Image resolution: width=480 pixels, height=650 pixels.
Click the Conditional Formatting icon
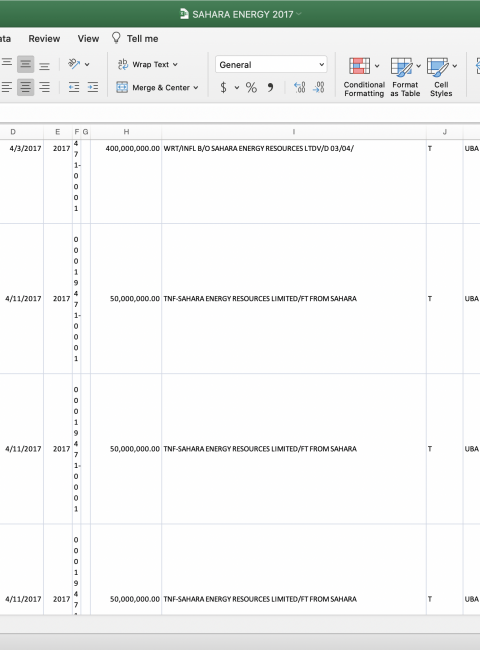point(359,66)
